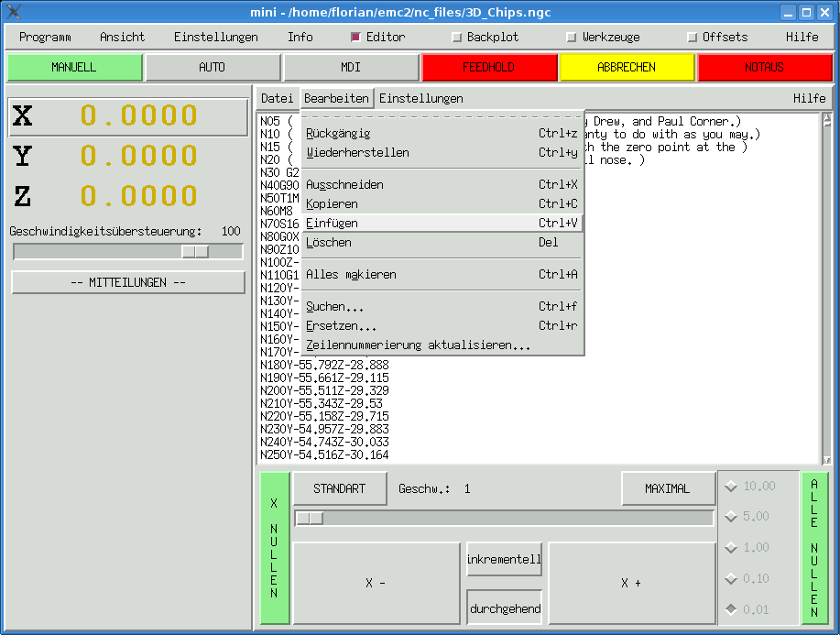Select the 10.00 increment radio button
Image resolution: width=840 pixels, height=635 pixels.
click(731, 487)
